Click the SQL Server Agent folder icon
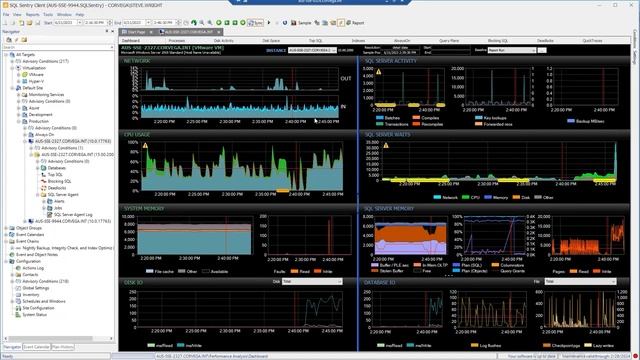Image resolution: width=640 pixels, height=360 pixels. pyautogui.click(x=44, y=195)
